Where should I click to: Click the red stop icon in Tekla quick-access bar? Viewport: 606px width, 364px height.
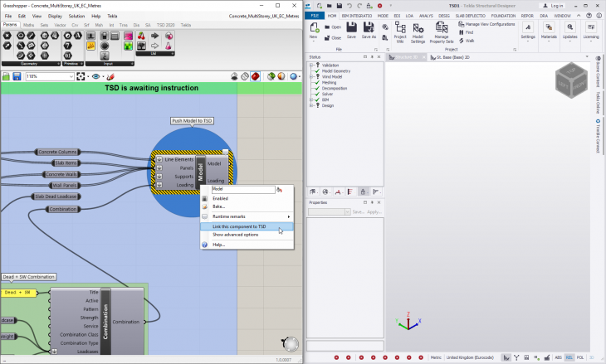point(379,6)
